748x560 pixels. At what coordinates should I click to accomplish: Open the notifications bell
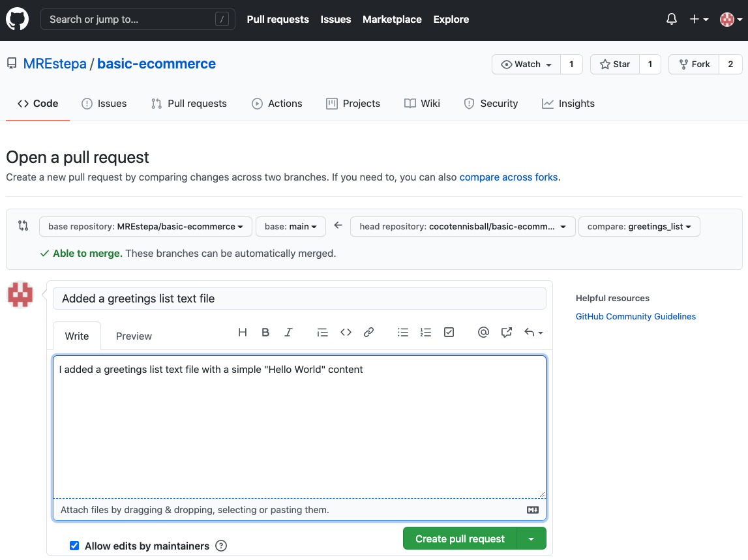point(672,19)
